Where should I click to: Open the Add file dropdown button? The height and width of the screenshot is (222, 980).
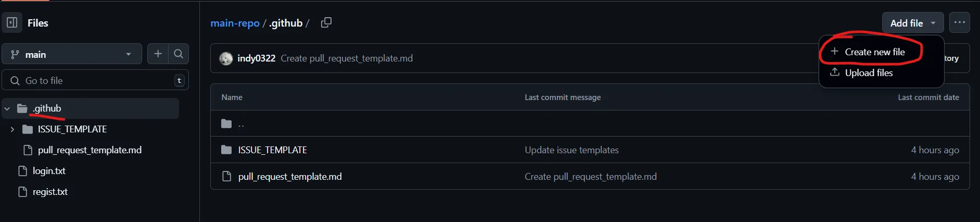point(913,23)
